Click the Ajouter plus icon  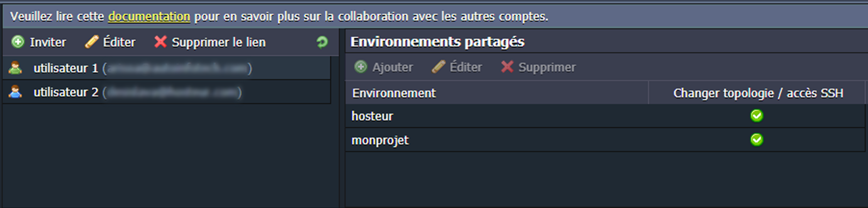(361, 67)
